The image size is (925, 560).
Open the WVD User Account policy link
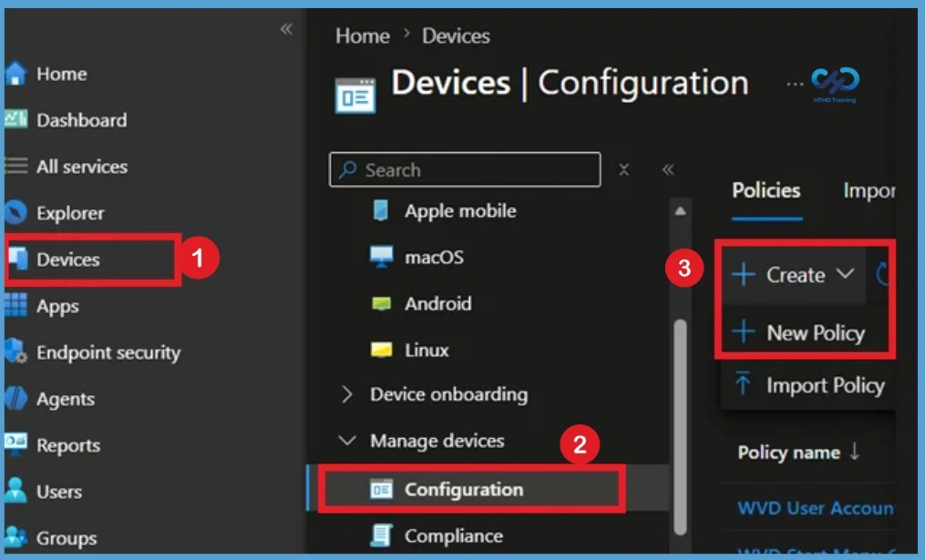pyautogui.click(x=816, y=507)
